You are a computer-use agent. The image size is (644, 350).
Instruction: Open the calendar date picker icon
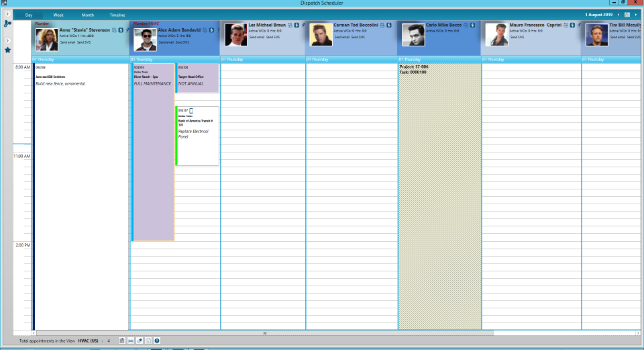click(x=627, y=15)
